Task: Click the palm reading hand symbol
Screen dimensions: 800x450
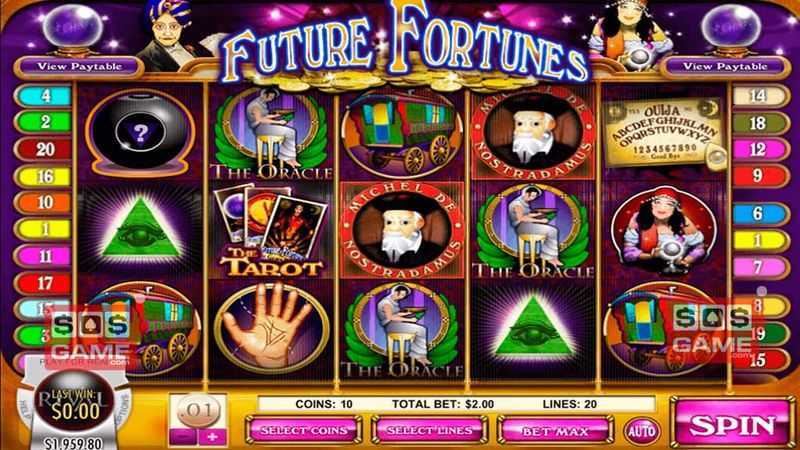Action: coord(271,328)
